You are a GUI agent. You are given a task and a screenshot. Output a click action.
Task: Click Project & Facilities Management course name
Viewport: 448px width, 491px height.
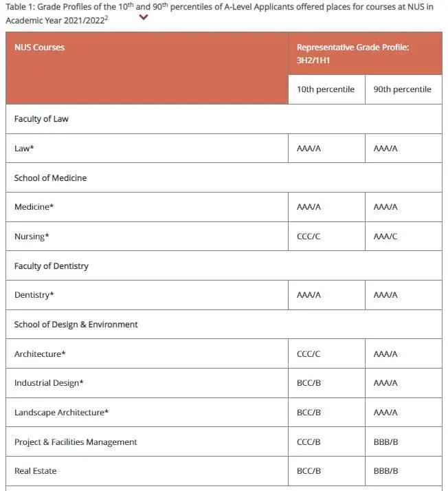76,442
